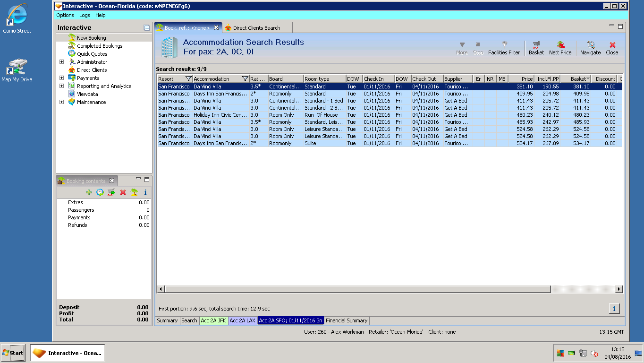Open the Financial Summary tab
The height and width of the screenshot is (363, 644).
pos(347,320)
